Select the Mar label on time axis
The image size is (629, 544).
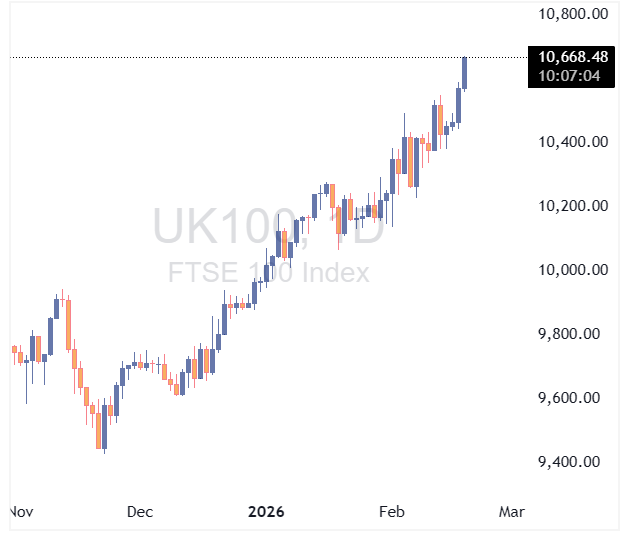point(511,512)
